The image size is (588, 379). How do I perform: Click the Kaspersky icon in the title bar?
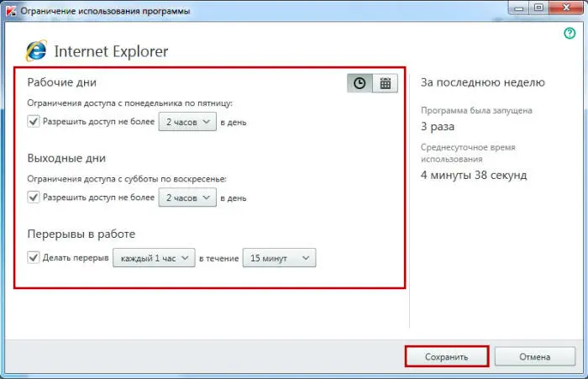pos(11,11)
